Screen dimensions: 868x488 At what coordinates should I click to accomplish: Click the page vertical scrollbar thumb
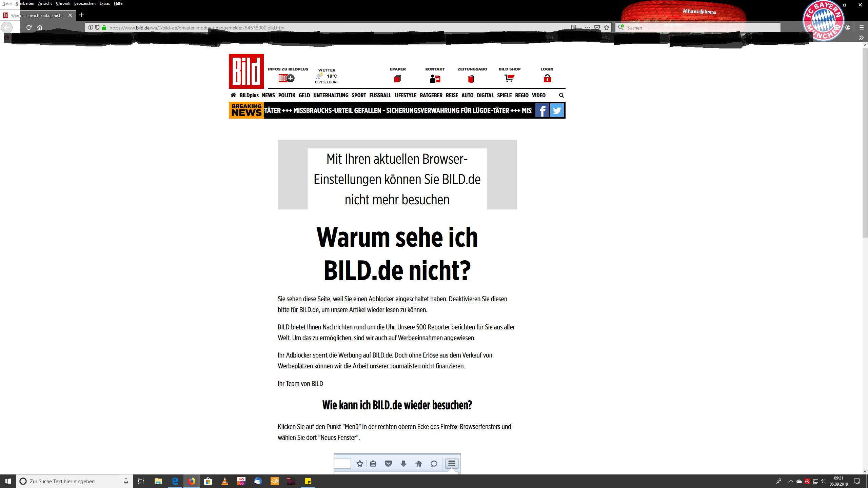(x=865, y=142)
